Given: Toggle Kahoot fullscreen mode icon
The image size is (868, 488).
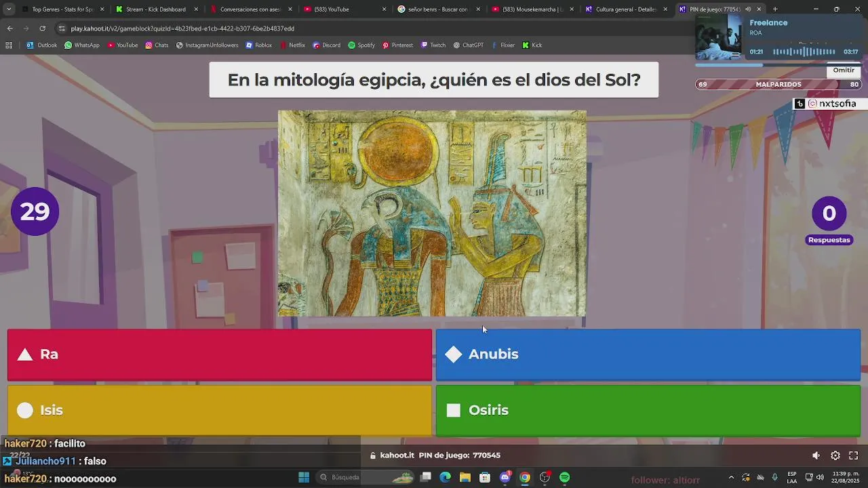Looking at the screenshot, I should tap(854, 455).
